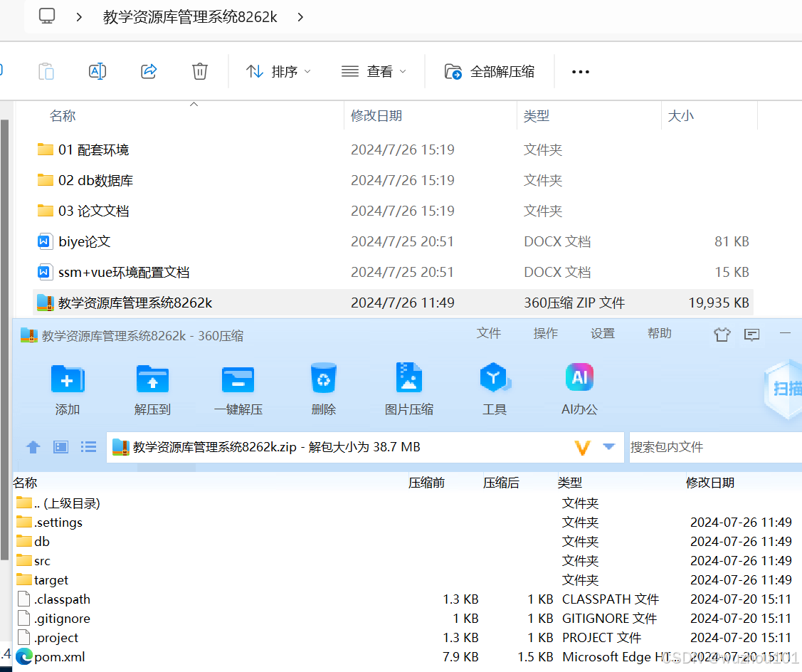
Task: Sort archive by 修改日期 column in 360压缩
Action: [710, 483]
